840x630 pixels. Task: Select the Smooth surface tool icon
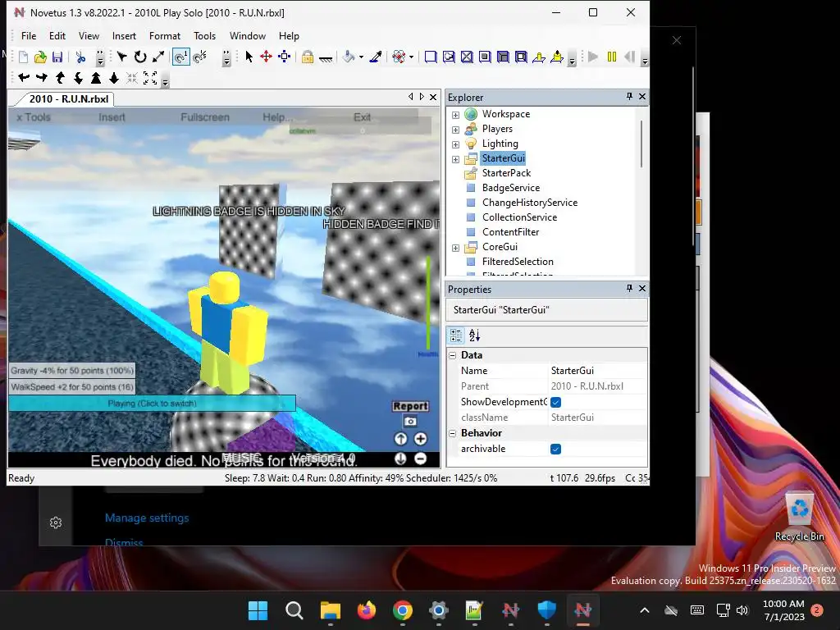point(431,57)
